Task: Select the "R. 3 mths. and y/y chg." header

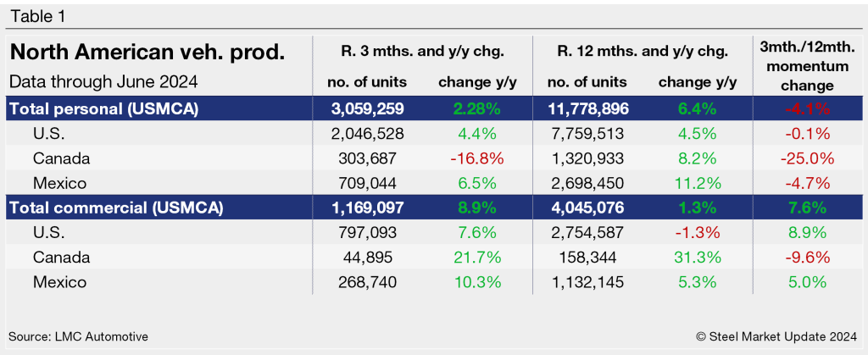Action: point(422,51)
